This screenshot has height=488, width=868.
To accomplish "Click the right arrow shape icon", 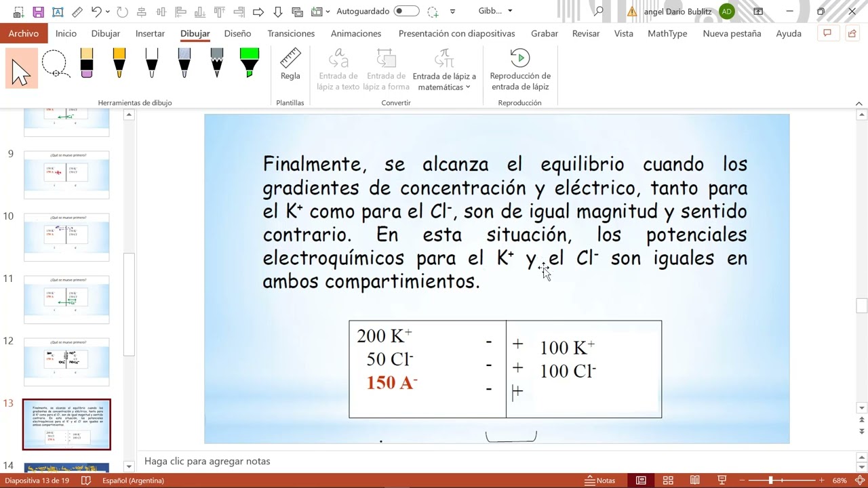I will tap(258, 12).
